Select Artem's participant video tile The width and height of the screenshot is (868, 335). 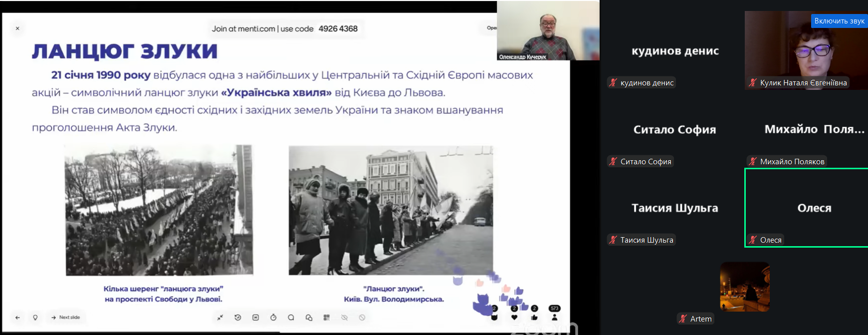click(x=744, y=287)
